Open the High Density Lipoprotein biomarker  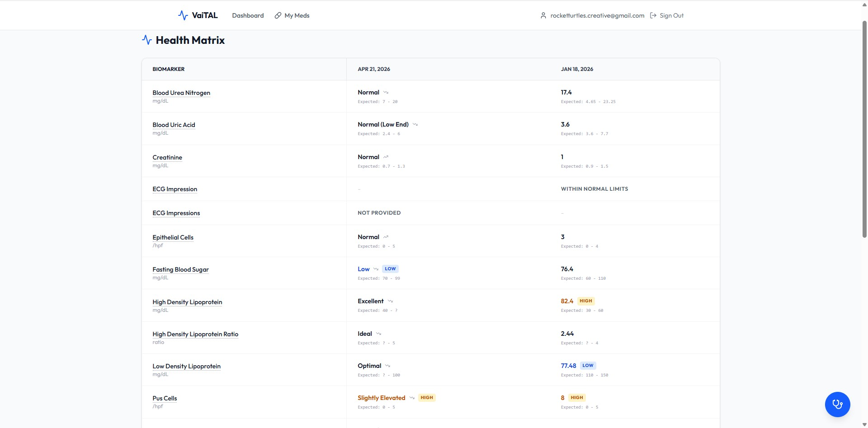pyautogui.click(x=187, y=302)
